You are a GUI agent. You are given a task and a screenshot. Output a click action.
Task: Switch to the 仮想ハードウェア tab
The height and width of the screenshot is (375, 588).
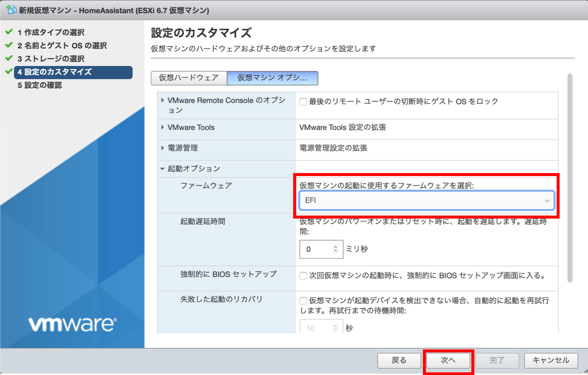click(189, 78)
